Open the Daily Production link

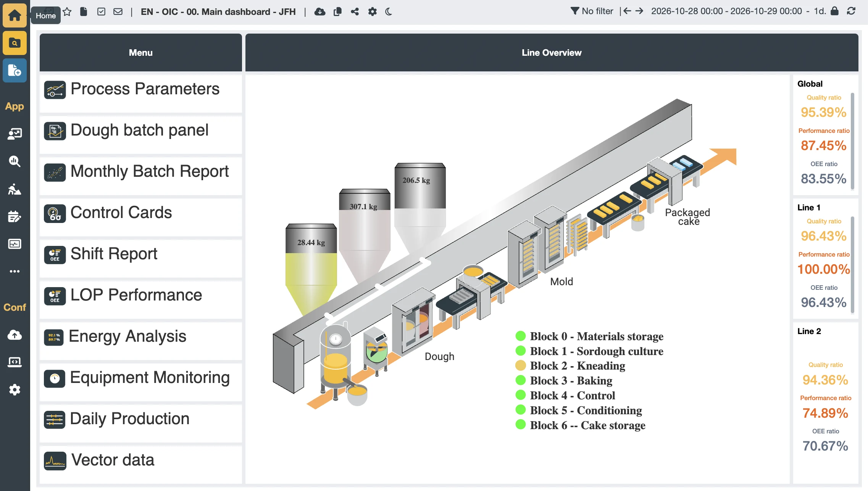[x=141, y=423]
